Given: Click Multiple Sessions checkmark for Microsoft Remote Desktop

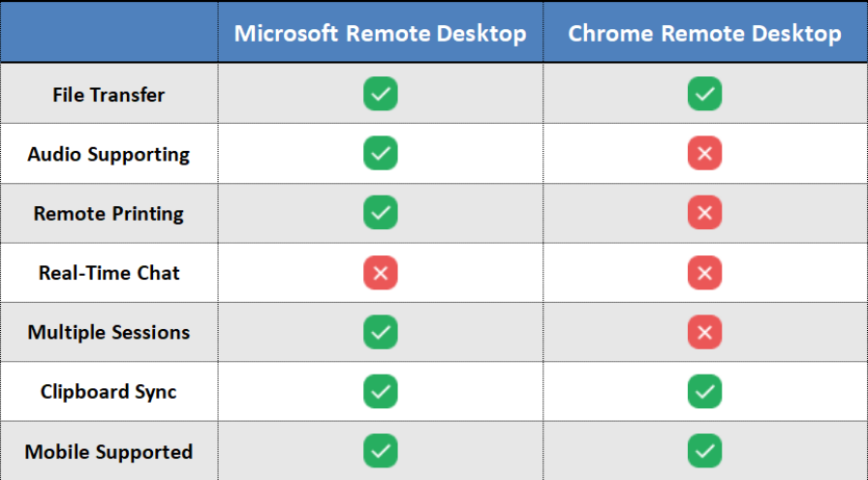Looking at the screenshot, I should click(381, 332).
